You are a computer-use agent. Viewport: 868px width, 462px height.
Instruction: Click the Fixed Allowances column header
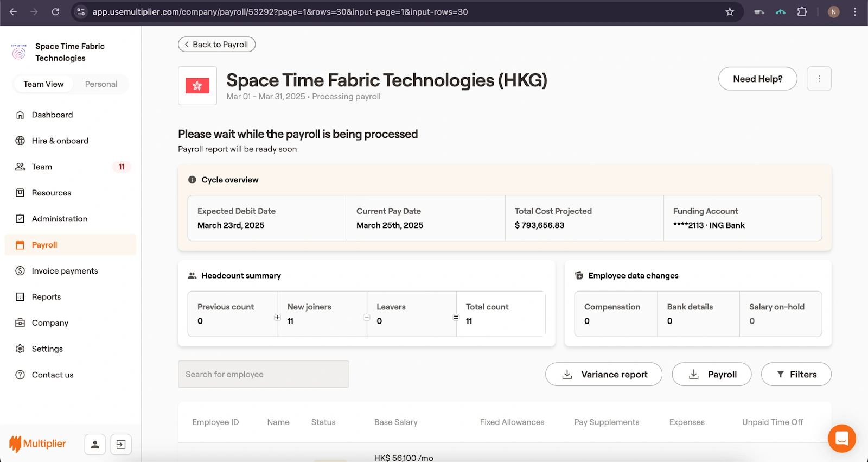(x=512, y=422)
